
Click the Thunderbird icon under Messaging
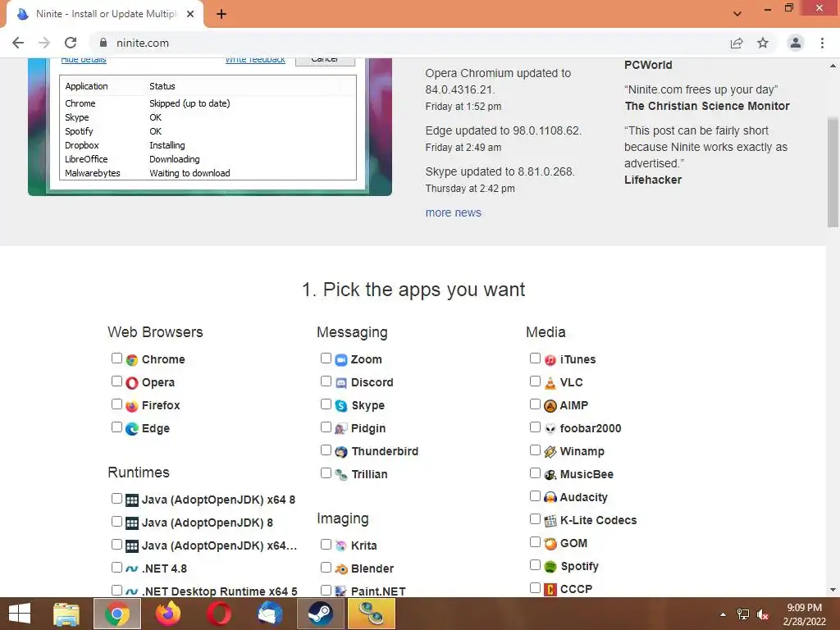click(x=341, y=452)
